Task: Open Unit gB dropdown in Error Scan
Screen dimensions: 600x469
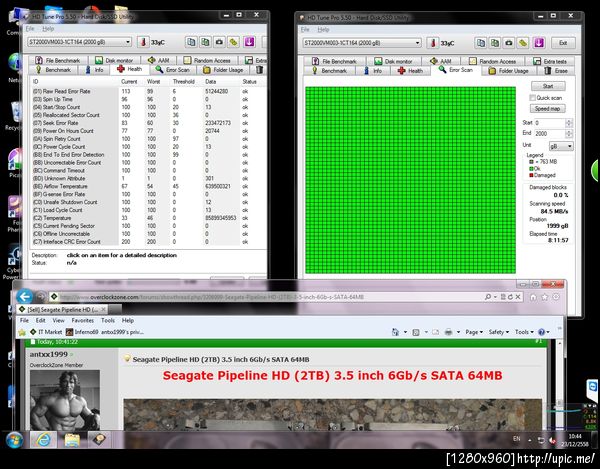Action: (x=561, y=146)
